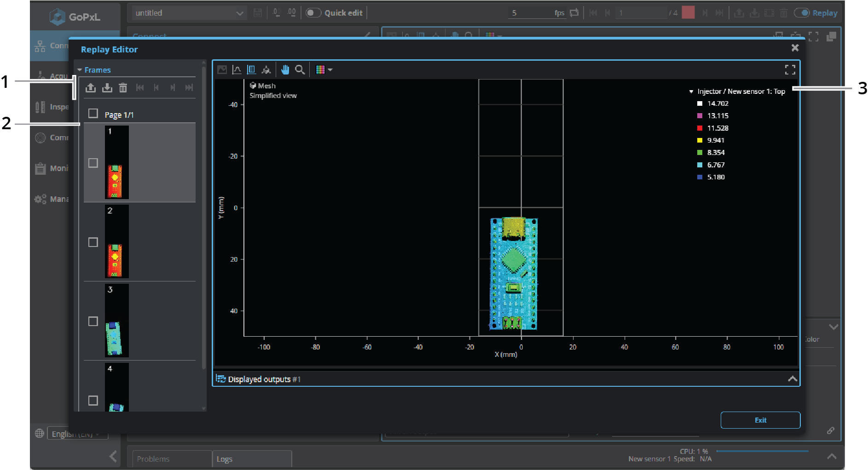Click the upload frames icon
Viewport: 868px width, 470px height.
(x=91, y=88)
